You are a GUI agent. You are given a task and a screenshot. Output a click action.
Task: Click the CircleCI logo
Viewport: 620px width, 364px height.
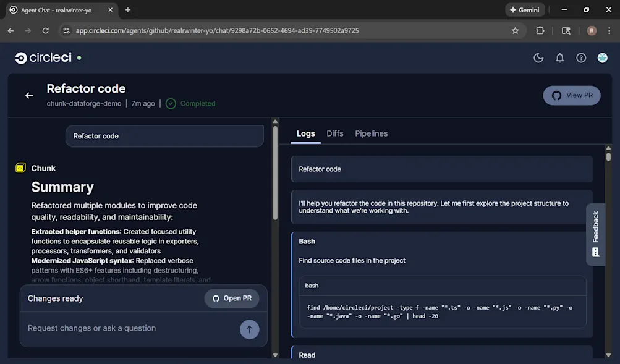coord(43,57)
